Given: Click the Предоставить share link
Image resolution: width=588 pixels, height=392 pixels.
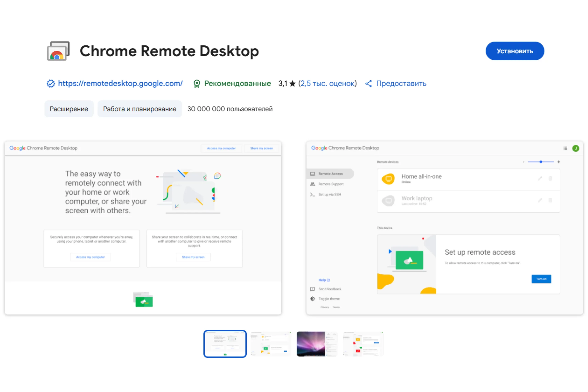Looking at the screenshot, I should click(x=401, y=84).
